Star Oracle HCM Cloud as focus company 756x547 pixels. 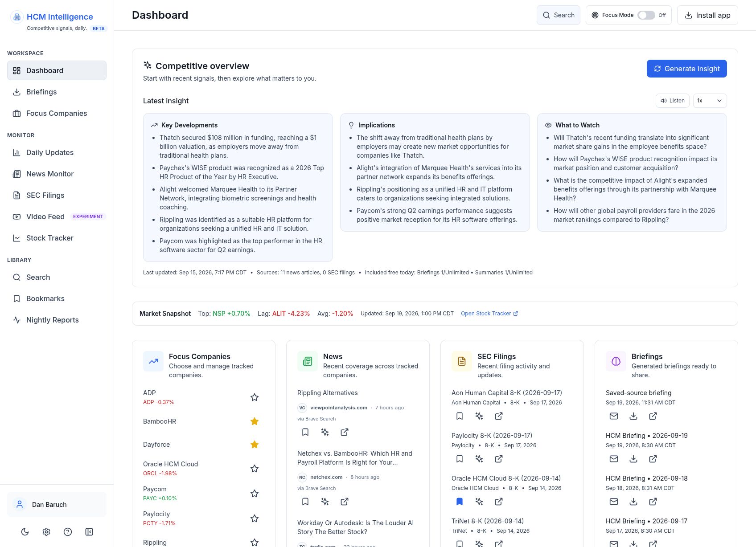point(255,469)
